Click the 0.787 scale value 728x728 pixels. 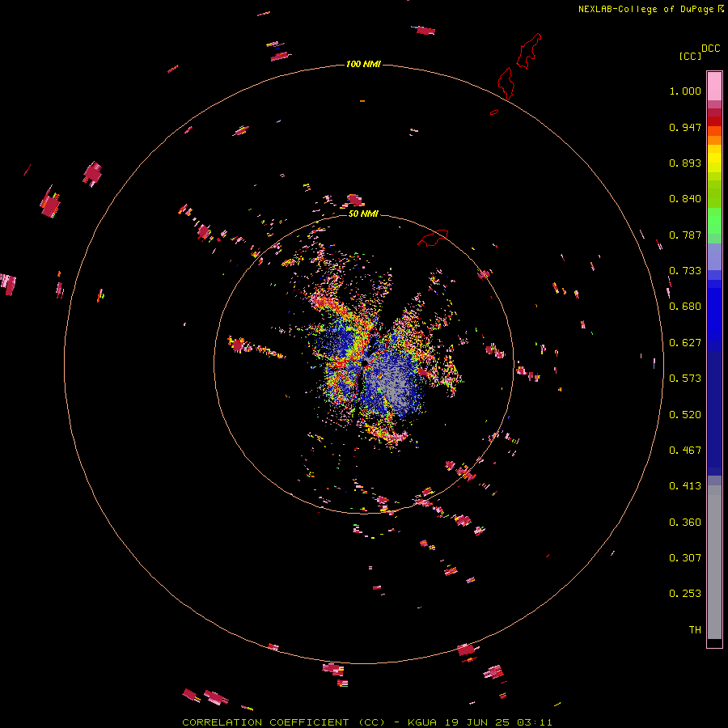pyautogui.click(x=685, y=235)
